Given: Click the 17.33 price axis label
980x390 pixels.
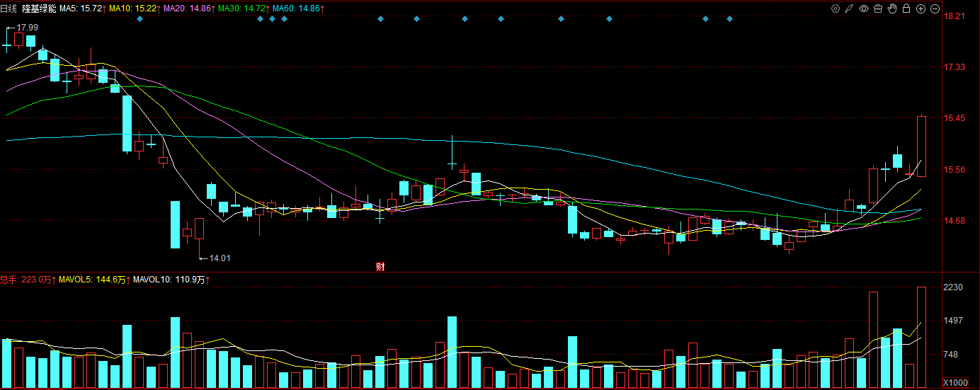Looking at the screenshot, I should point(955,67).
